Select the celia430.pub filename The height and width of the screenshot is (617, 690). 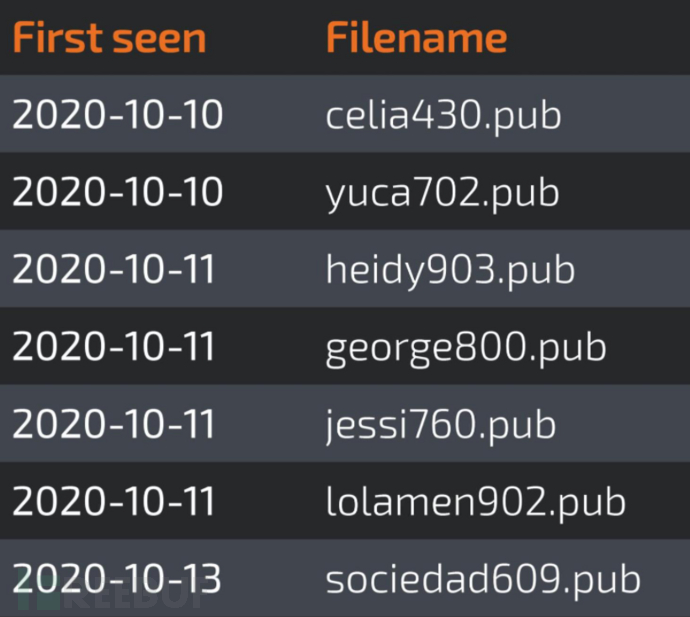[443, 116]
